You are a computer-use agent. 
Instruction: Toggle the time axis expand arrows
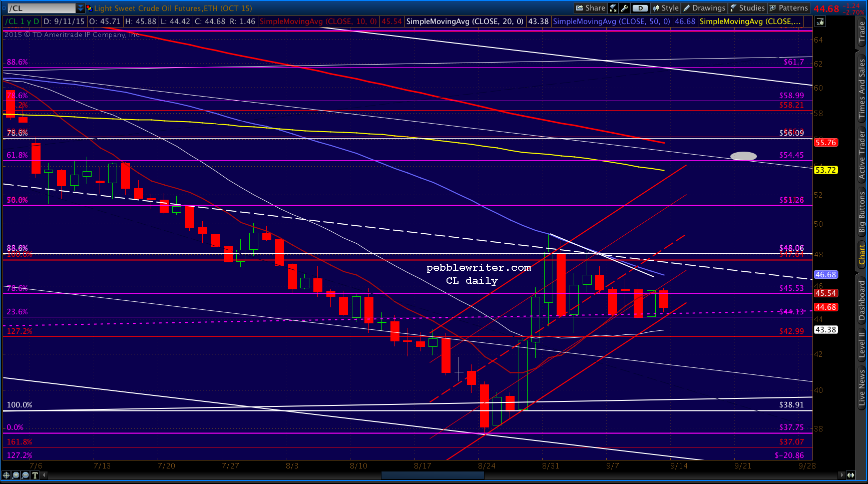tap(850, 475)
